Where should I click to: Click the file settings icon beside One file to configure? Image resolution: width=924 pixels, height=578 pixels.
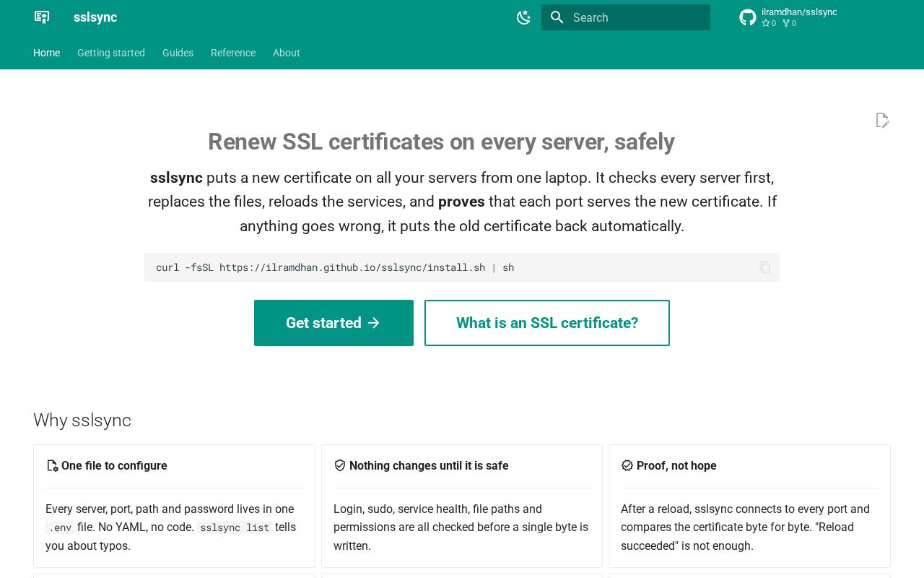click(52, 466)
